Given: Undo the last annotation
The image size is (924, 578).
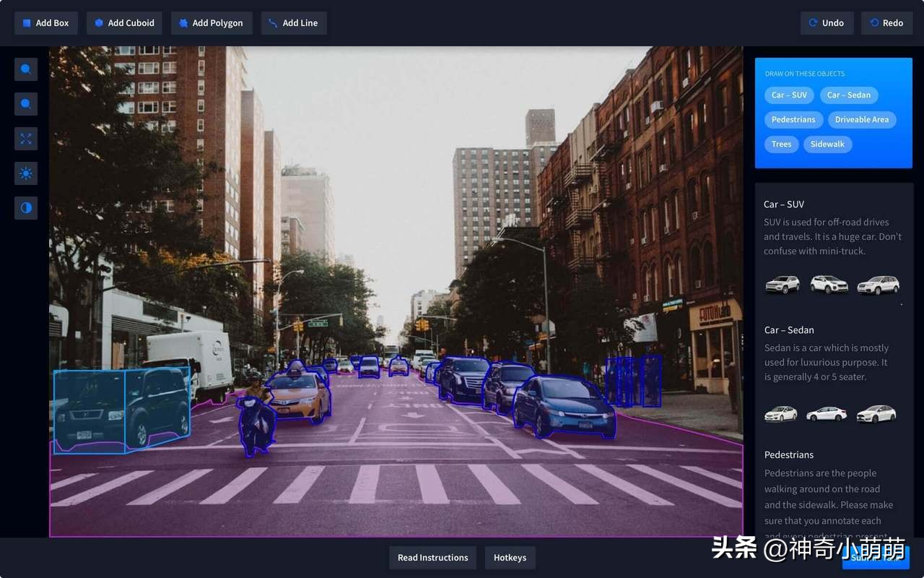Looking at the screenshot, I should [827, 23].
